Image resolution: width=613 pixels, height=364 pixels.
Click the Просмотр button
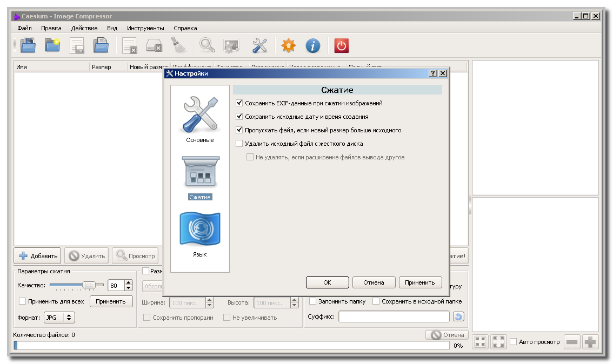135,256
